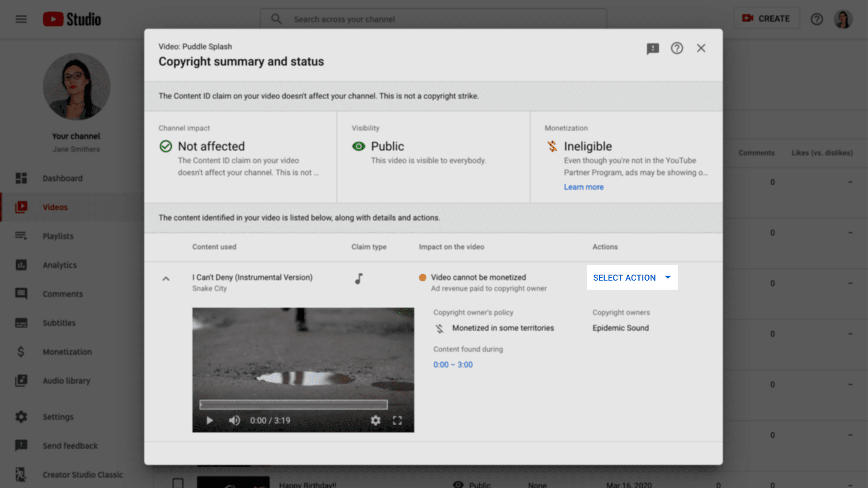This screenshot has height=488, width=868.
Task: Open the top bar help icon
Action: (x=816, y=19)
